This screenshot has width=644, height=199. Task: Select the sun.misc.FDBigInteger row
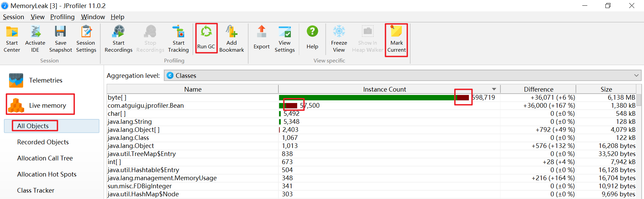tap(371, 186)
